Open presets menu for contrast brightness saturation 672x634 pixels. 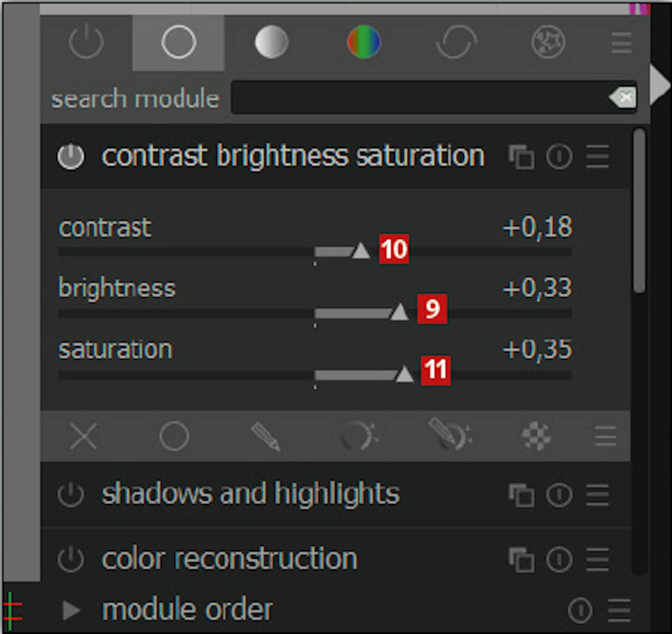coord(598,157)
